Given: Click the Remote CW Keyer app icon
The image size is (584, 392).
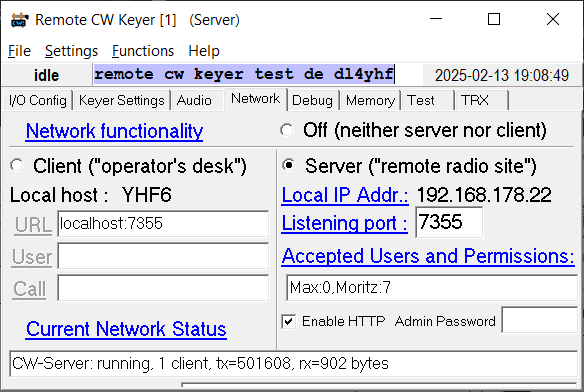Looking at the screenshot, I should [20, 20].
